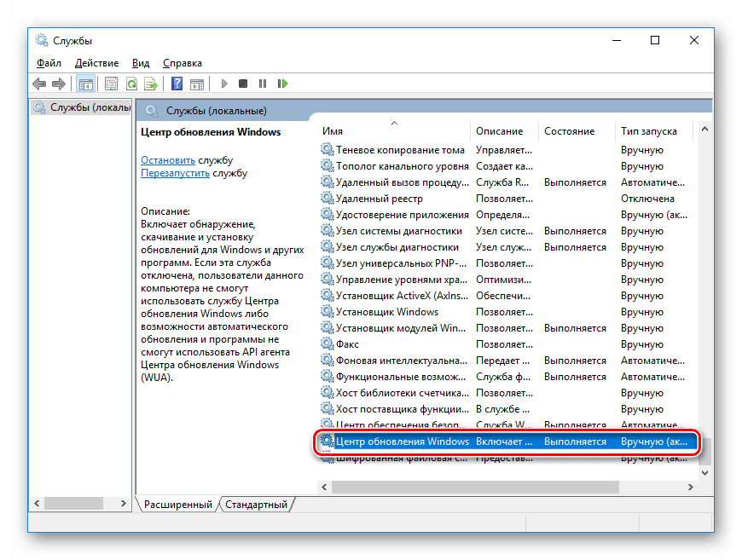Switch to the Стандартный tab

click(x=257, y=505)
